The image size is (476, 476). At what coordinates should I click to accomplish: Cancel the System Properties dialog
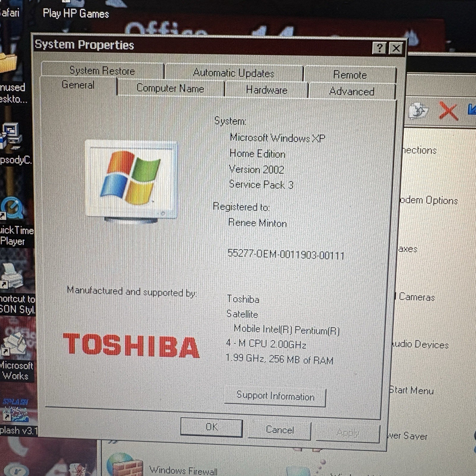tap(280, 430)
